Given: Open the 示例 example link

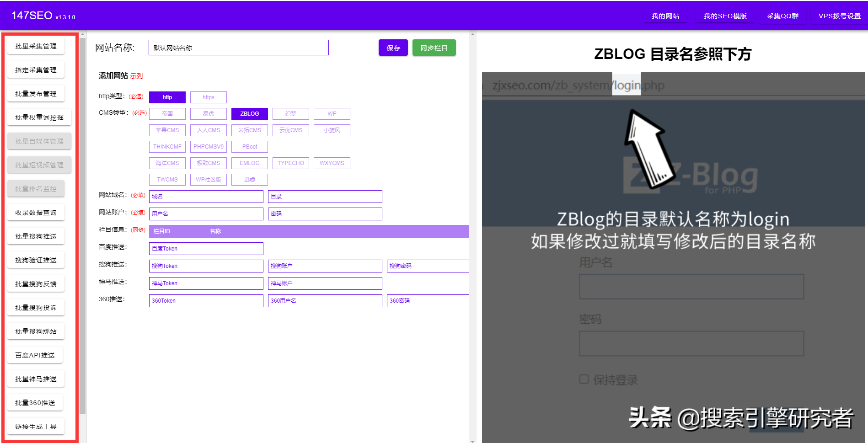Looking at the screenshot, I should pyautogui.click(x=136, y=76).
